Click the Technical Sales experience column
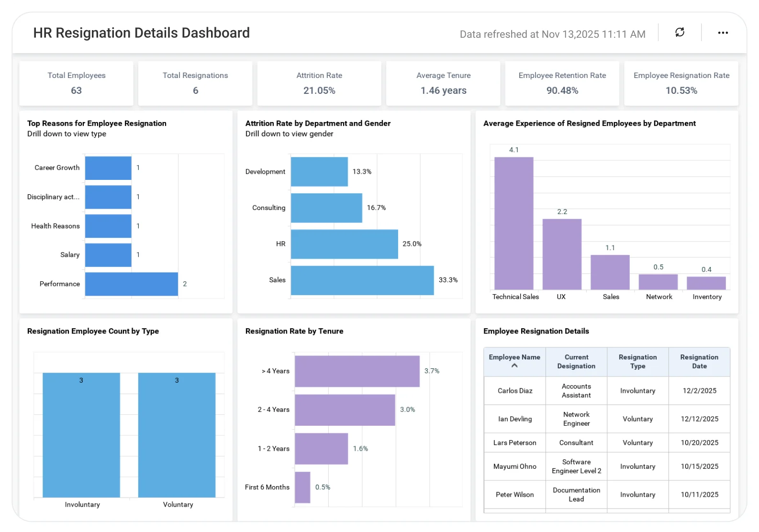 [514, 223]
